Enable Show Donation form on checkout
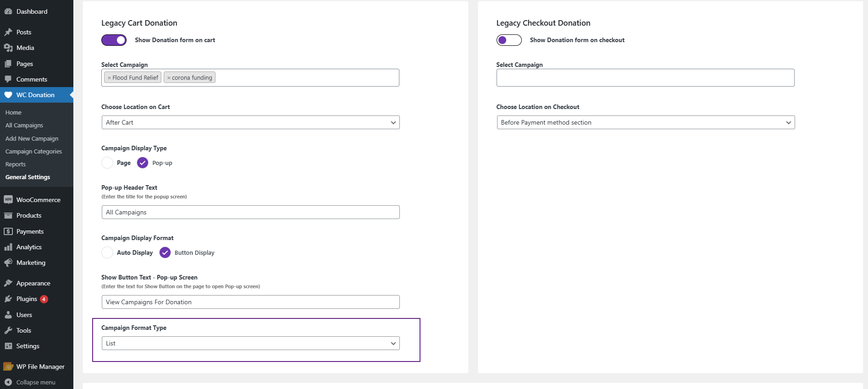868x389 pixels. pyautogui.click(x=509, y=40)
